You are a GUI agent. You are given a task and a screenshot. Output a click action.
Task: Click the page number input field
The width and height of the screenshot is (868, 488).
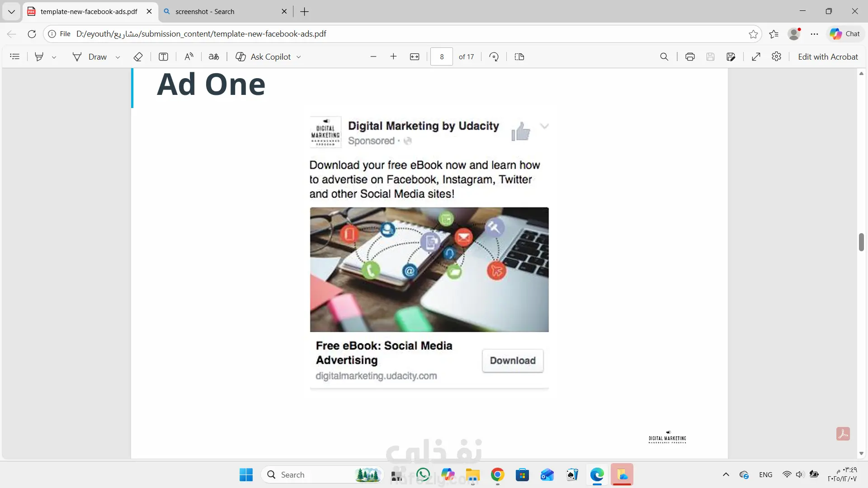(442, 56)
